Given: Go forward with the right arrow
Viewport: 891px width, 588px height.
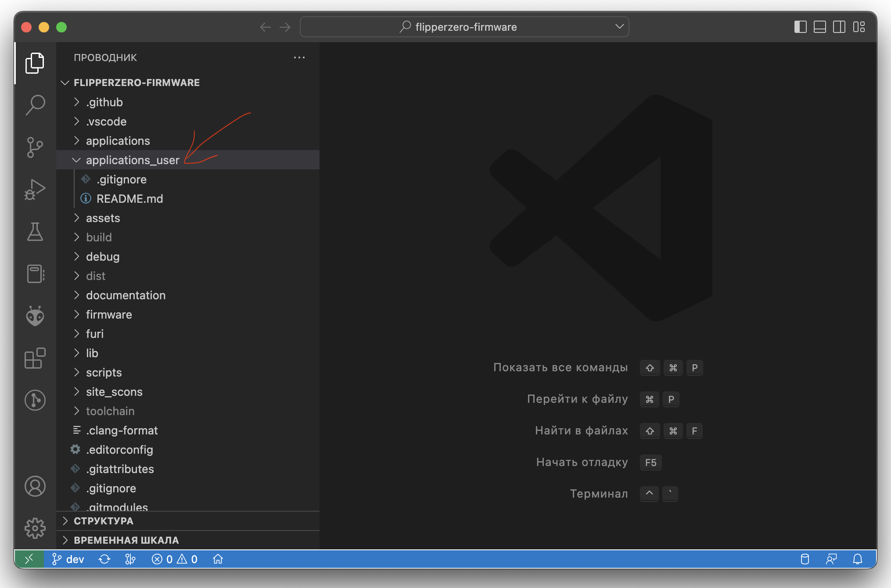Looking at the screenshot, I should 285,27.
